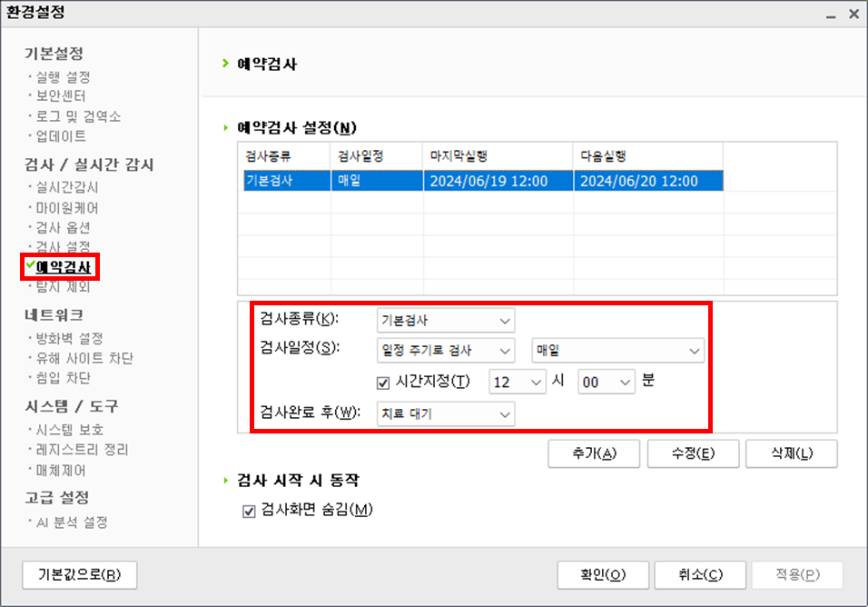Click 검사종류 column header
This screenshot has height=607, width=868.
pyautogui.click(x=284, y=156)
